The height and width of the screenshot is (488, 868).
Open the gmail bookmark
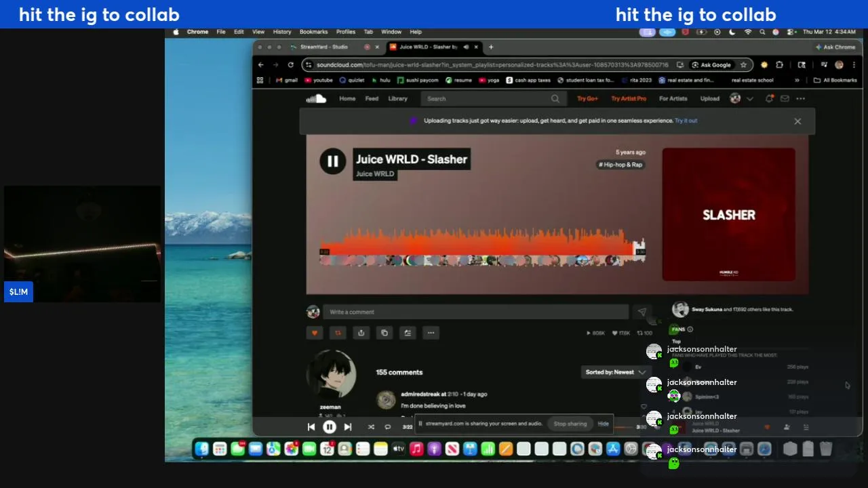tap(287, 80)
